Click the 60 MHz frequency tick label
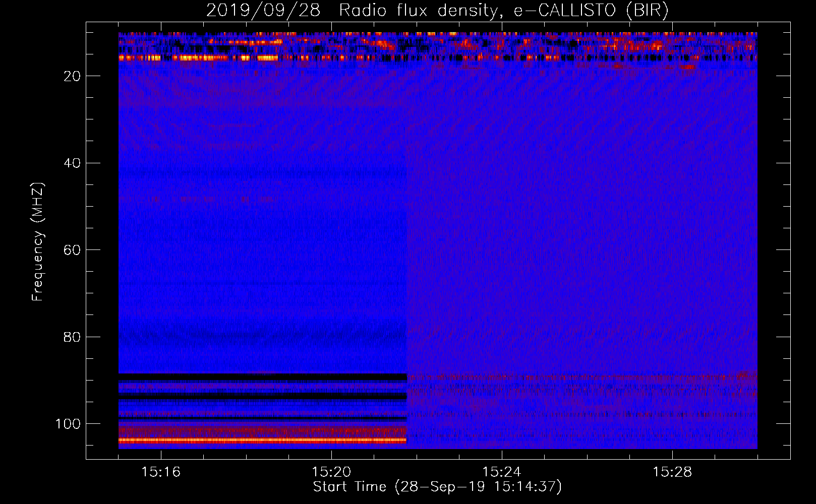Screen dimensions: 816x504 point(72,250)
